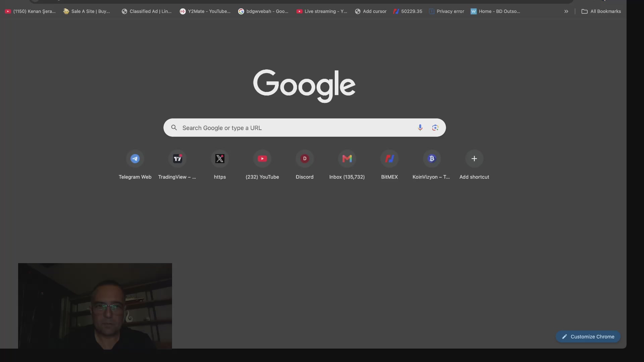The height and width of the screenshot is (362, 644).
Task: Open the Classified Ad bookmark
Action: point(147,11)
